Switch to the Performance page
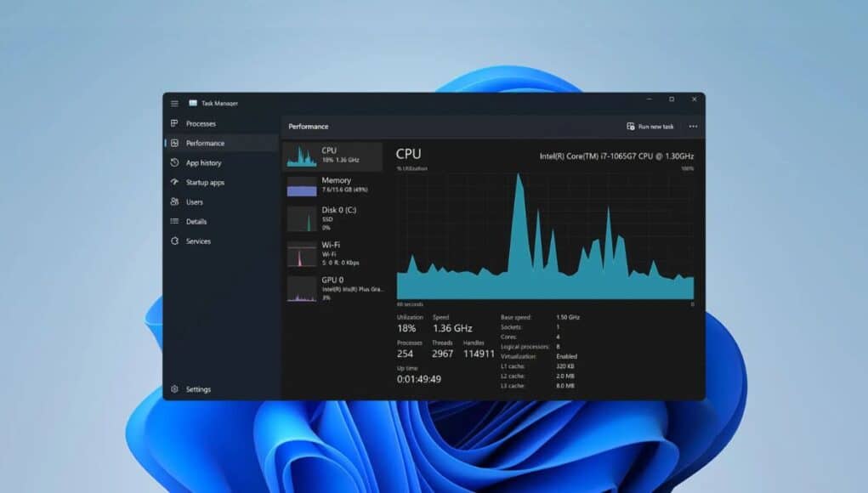 point(206,143)
